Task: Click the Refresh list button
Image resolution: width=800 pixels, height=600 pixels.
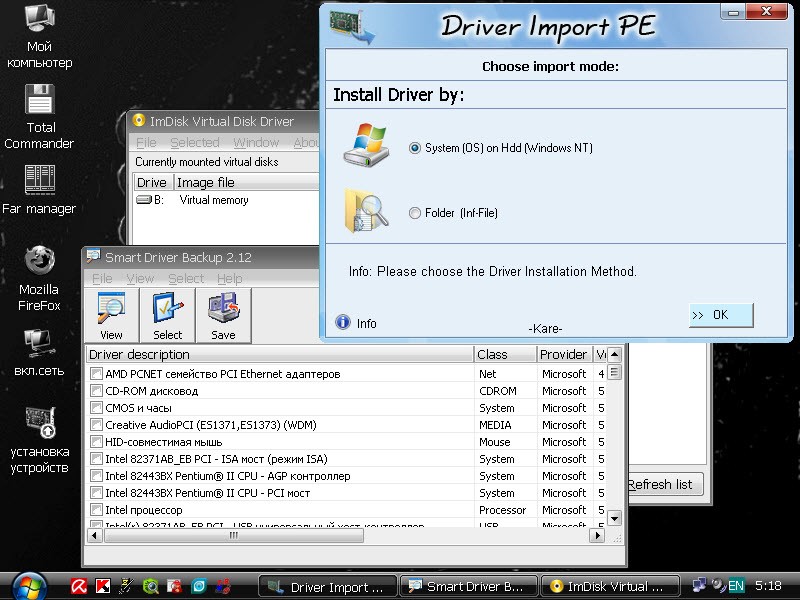Action: [x=665, y=484]
